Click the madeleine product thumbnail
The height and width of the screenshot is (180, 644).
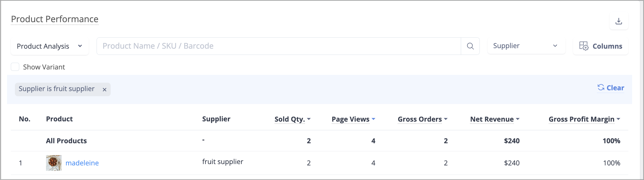[x=54, y=163]
